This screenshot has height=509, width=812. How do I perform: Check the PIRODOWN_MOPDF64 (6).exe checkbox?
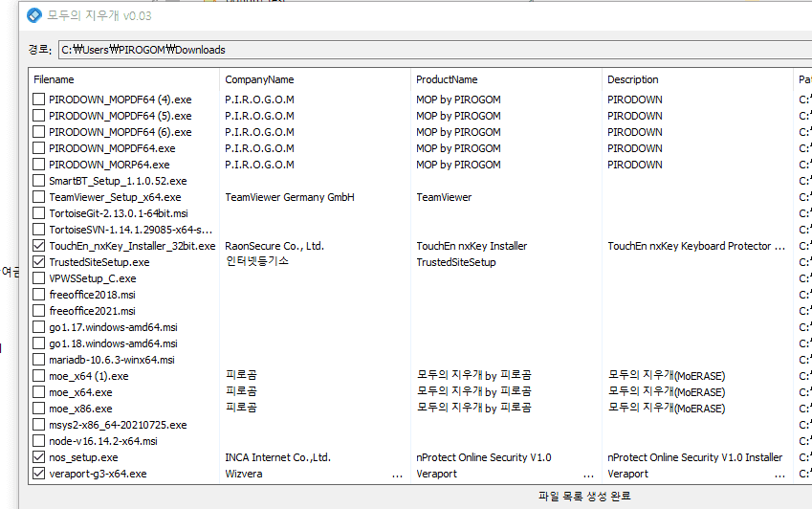click(39, 131)
